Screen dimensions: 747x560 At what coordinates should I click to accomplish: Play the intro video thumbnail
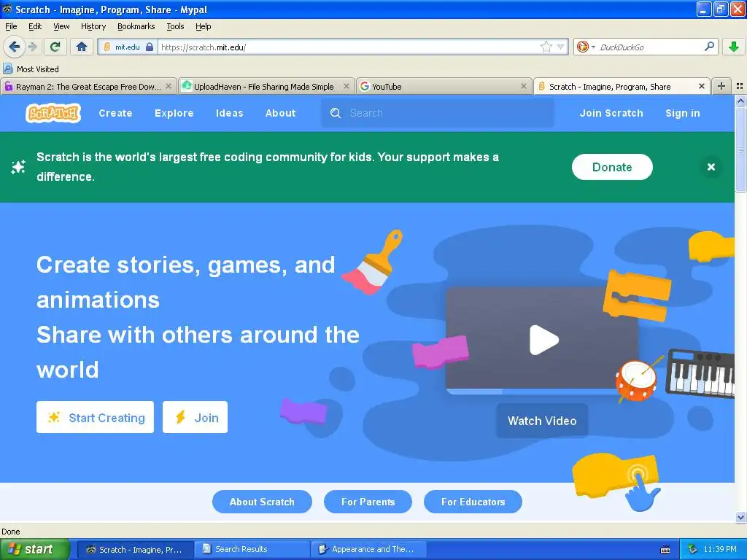click(x=542, y=340)
